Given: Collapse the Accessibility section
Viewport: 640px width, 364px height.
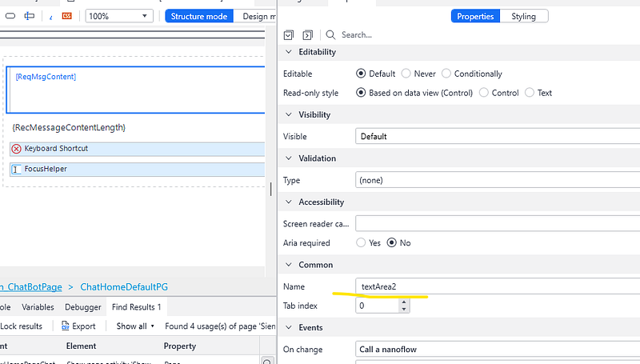Looking at the screenshot, I should tap(289, 202).
